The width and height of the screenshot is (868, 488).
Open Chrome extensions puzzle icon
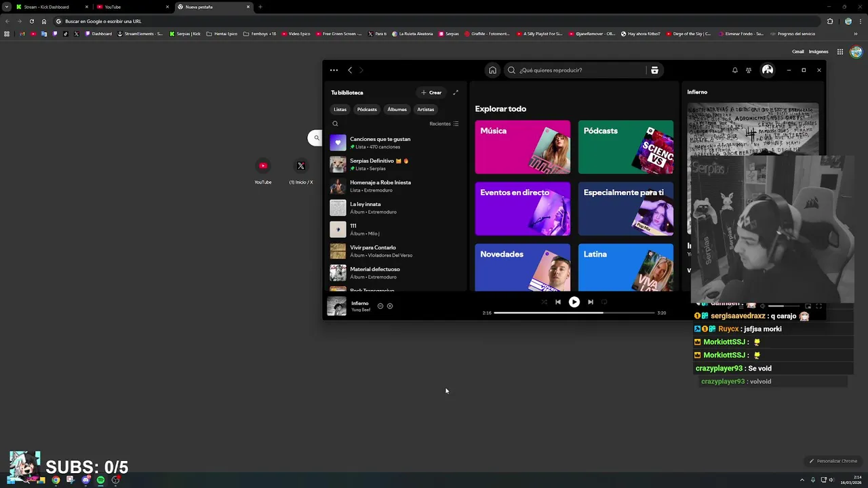[830, 21]
